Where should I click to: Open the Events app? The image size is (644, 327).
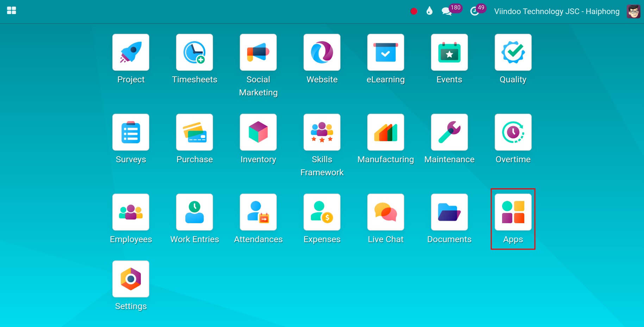[449, 52]
